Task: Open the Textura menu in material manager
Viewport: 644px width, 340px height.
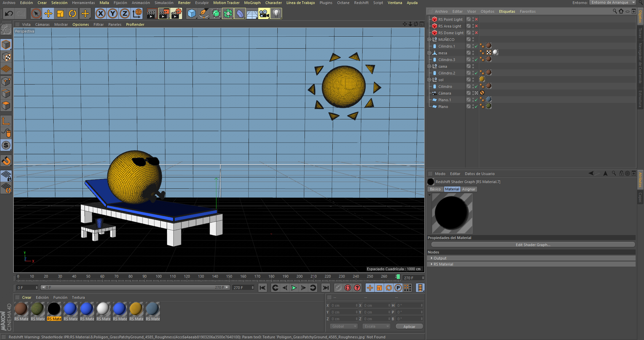Action: click(78, 297)
